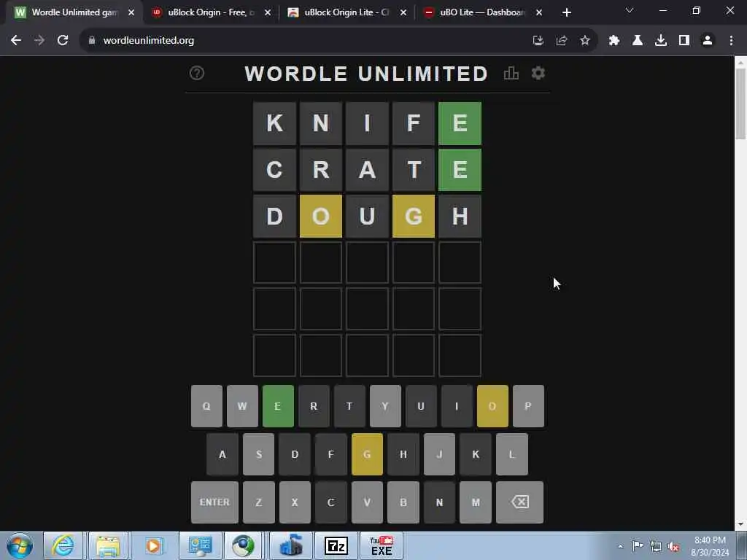The image size is (747, 560).
Task: Click the share page icon
Action: 562,41
